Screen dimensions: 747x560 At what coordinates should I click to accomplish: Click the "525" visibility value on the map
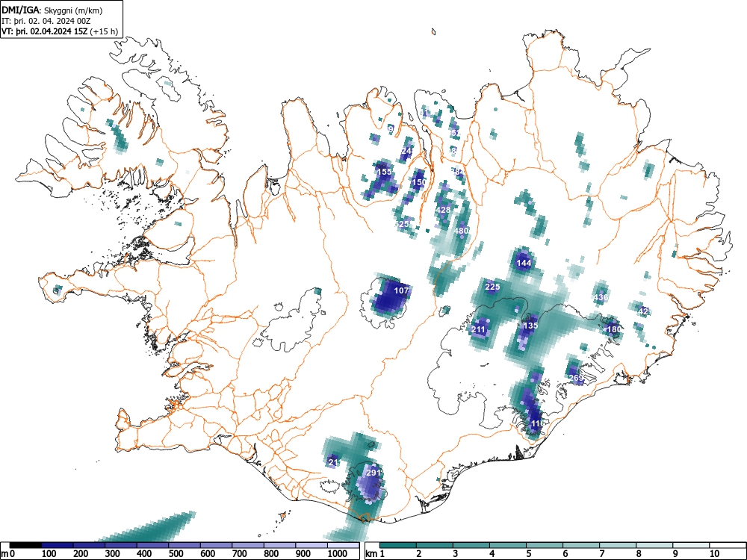(x=403, y=224)
